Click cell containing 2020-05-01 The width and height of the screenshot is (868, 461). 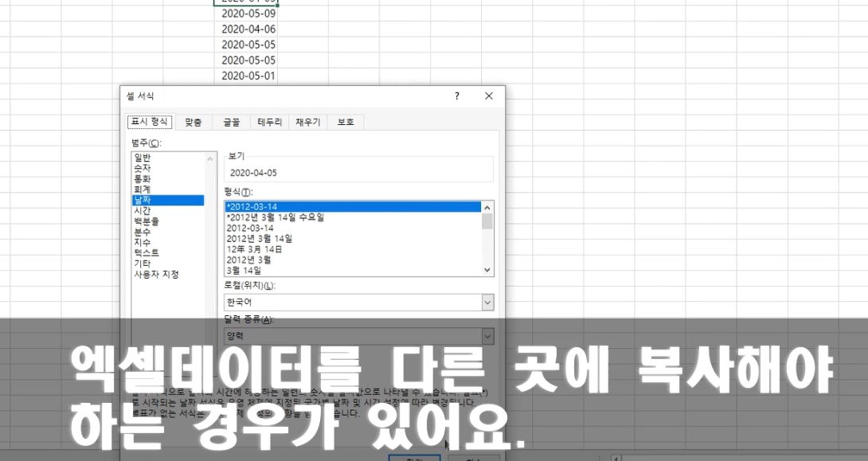246,76
